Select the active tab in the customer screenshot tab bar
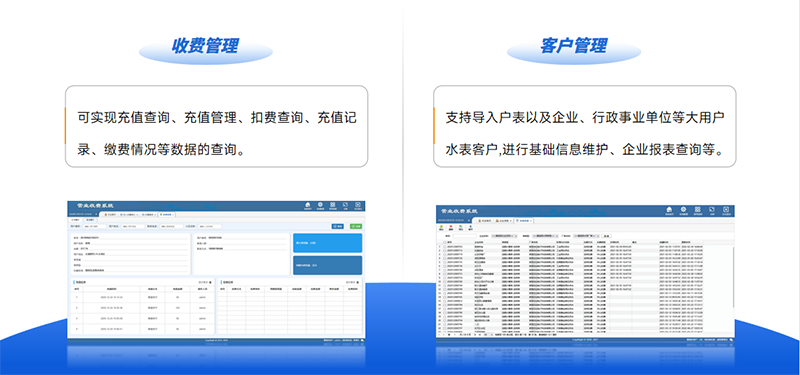800x375 pixels. pos(524,220)
